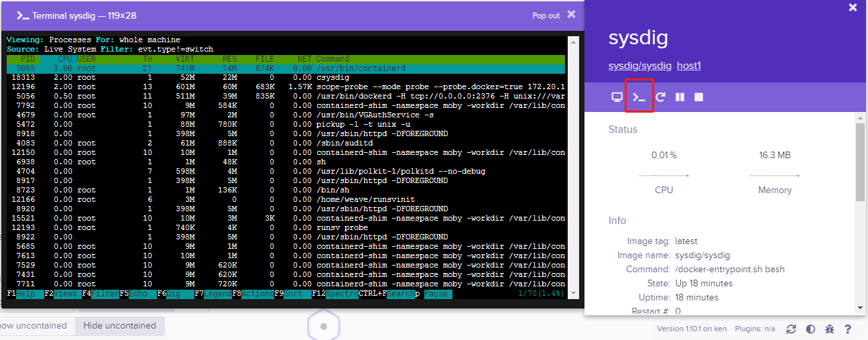Select the scope-probe process row
Viewport: 868px width, 340px height.
click(x=286, y=87)
